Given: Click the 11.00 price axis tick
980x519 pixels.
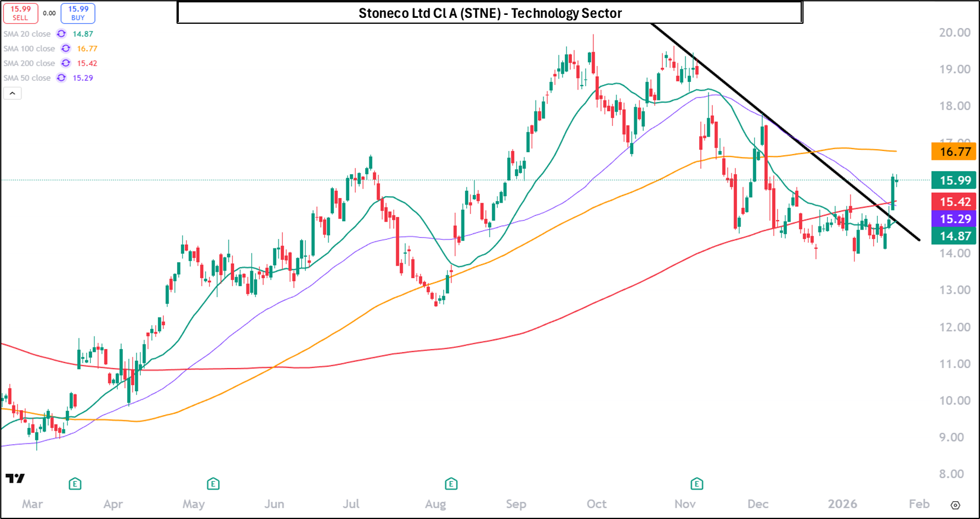Looking at the screenshot, I should coord(955,364).
